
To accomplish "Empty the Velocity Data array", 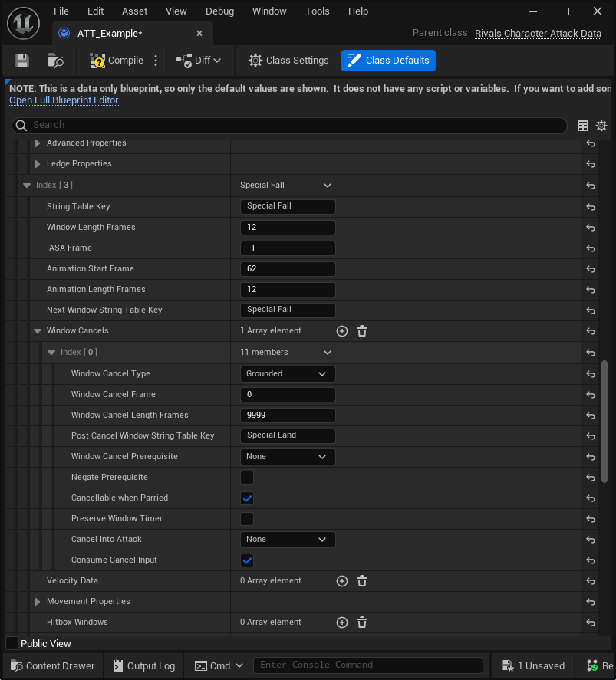I will click(362, 581).
